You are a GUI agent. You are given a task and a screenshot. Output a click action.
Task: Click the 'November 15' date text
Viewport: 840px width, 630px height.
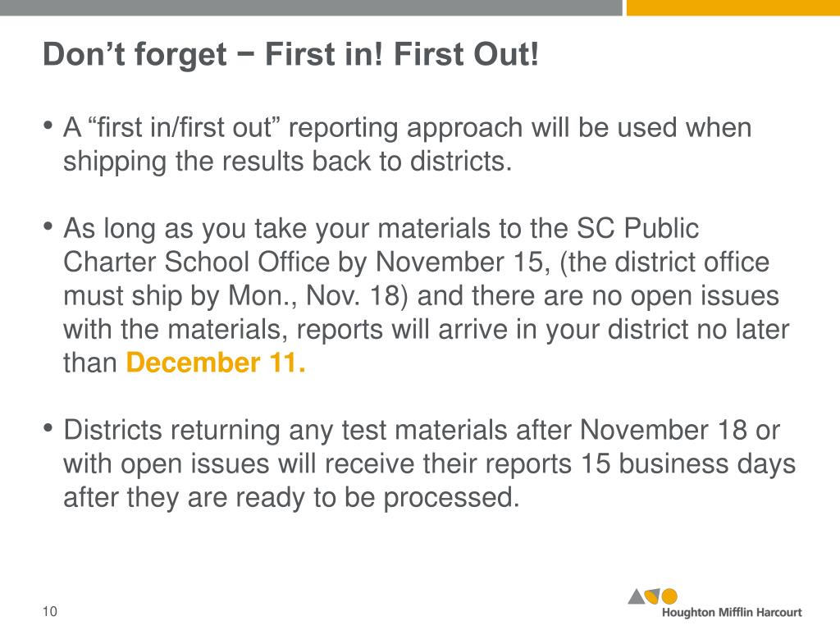point(461,262)
